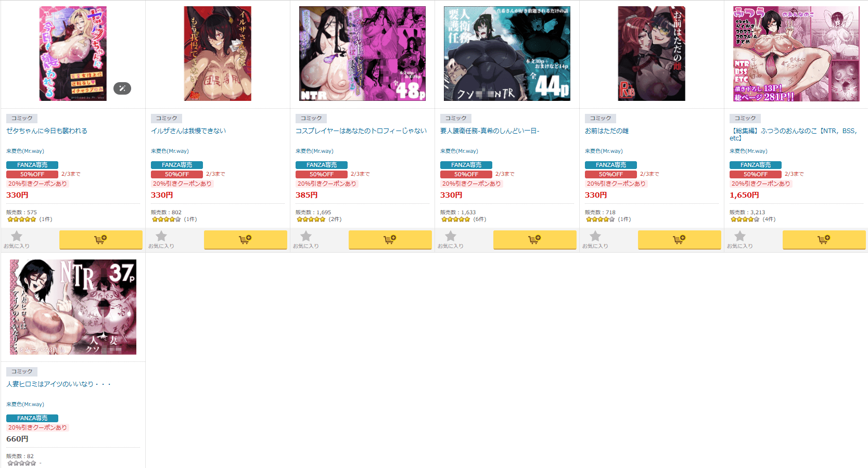Favorite the item with 1,633 sales

point(451,239)
